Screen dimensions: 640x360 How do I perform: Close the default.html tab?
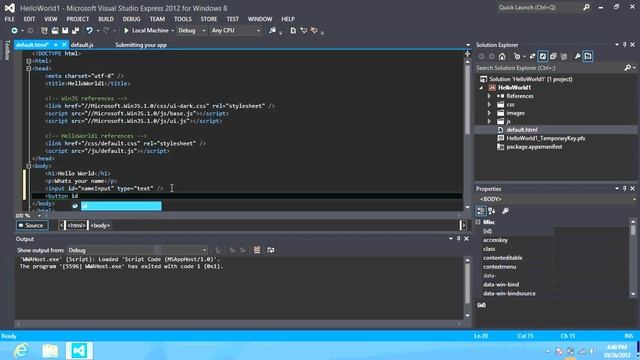pyautogui.click(x=64, y=45)
